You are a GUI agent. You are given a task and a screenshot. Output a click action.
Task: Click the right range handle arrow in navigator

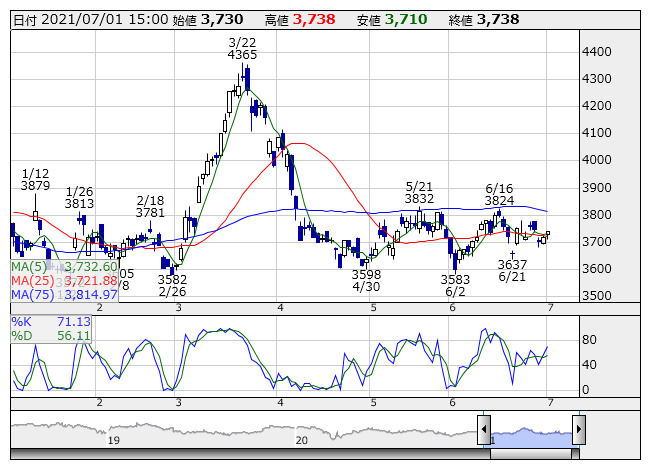click(x=578, y=430)
